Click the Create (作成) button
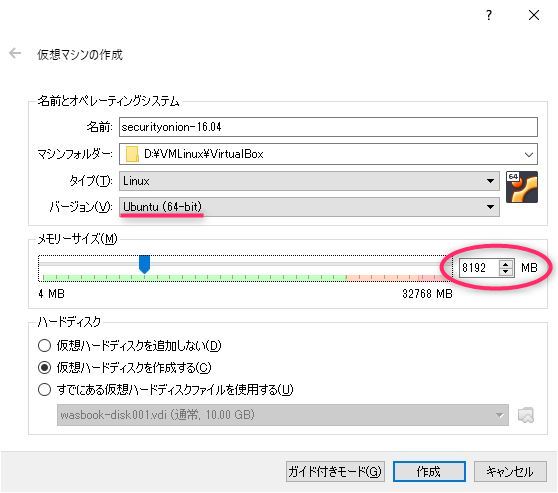Viewport: 558px width, 493px height. pos(429,472)
